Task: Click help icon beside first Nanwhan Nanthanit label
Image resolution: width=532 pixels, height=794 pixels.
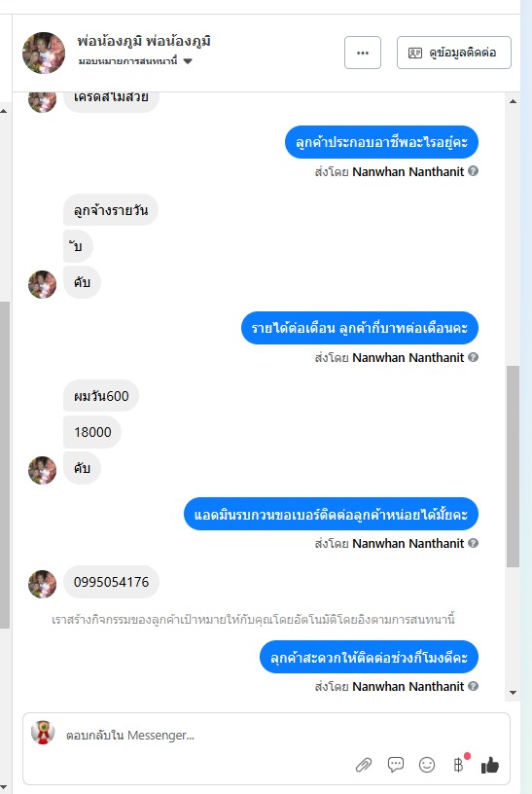Action: coord(474,171)
